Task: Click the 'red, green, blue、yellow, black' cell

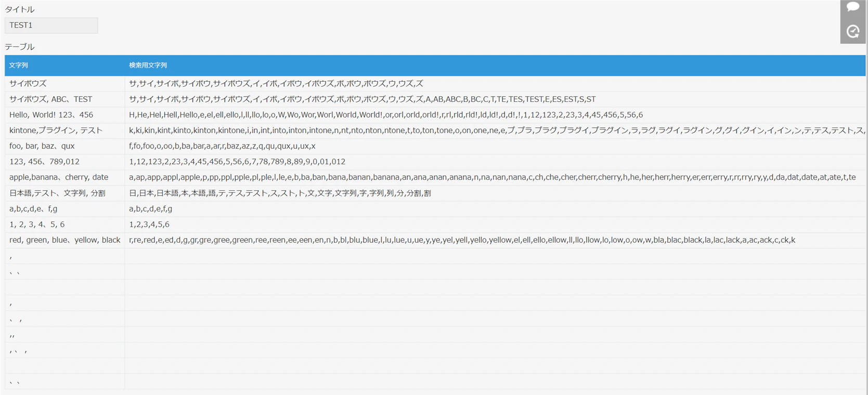Action: point(65,240)
